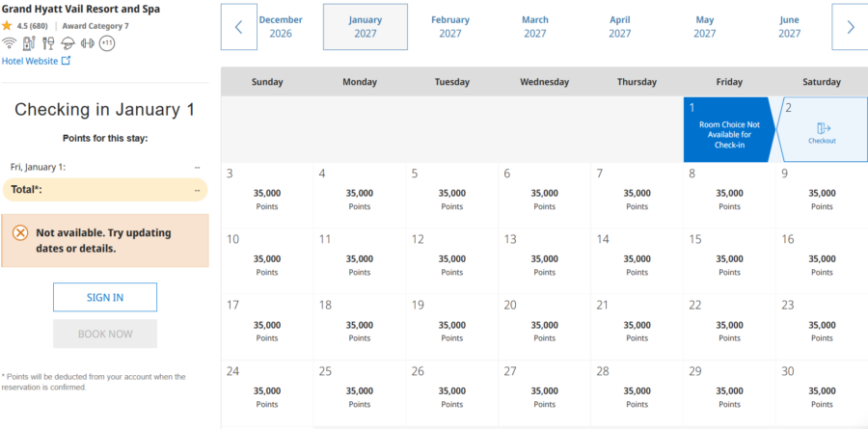
Task: Select January 10 date cell
Action: pyautogui.click(x=267, y=260)
